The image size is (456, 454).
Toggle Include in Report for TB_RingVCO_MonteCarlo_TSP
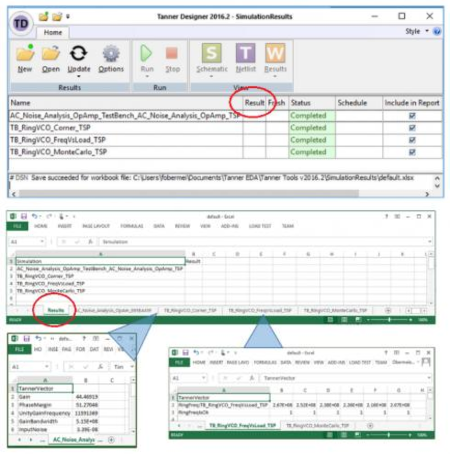pos(412,152)
